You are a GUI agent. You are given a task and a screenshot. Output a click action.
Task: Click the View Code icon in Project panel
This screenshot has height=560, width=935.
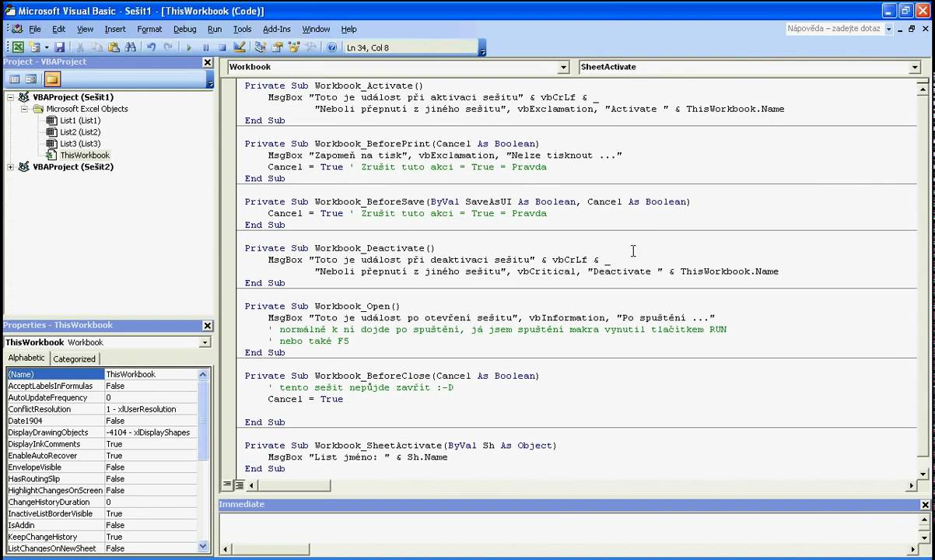pyautogui.click(x=14, y=79)
